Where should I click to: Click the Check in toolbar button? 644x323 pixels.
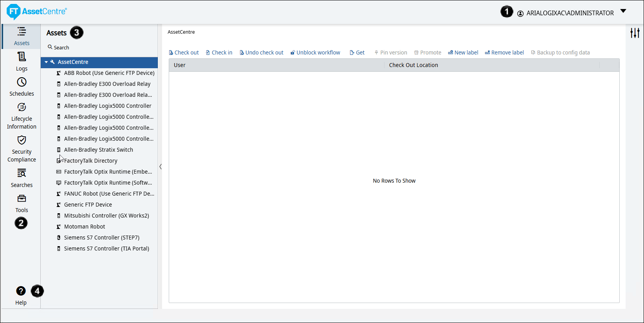point(219,53)
